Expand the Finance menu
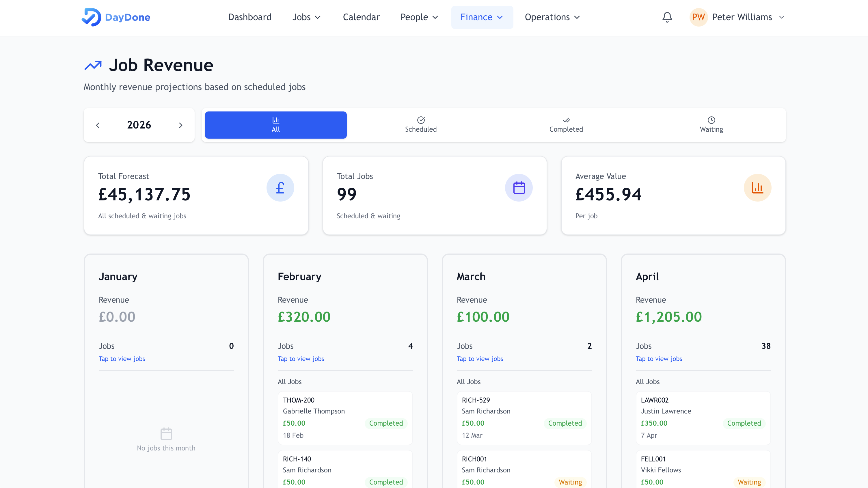 [482, 17]
